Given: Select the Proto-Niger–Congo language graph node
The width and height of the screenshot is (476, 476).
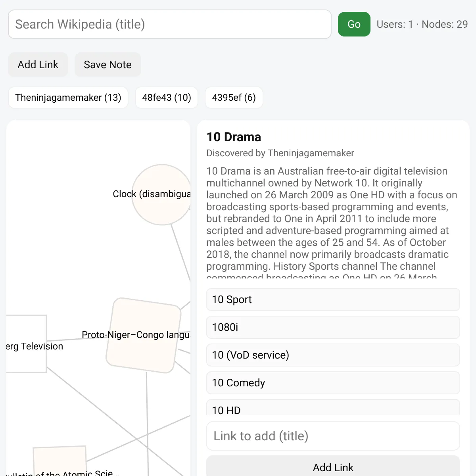Looking at the screenshot, I should pyautogui.click(x=144, y=336).
